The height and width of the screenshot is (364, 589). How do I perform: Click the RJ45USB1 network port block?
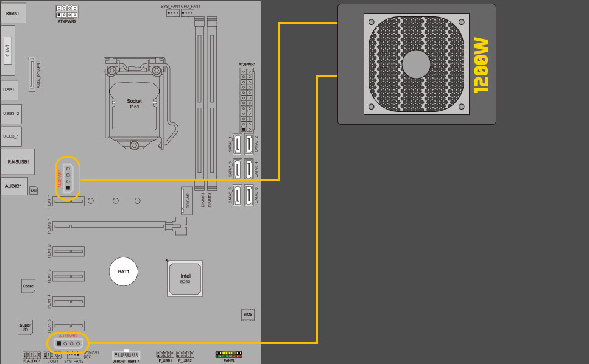17,163
